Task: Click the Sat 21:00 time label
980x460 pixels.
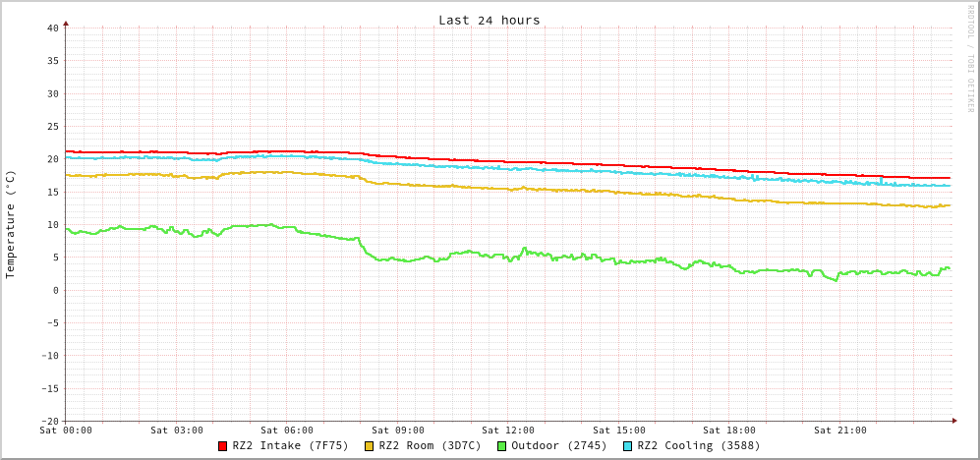Action: pyautogui.click(x=839, y=431)
